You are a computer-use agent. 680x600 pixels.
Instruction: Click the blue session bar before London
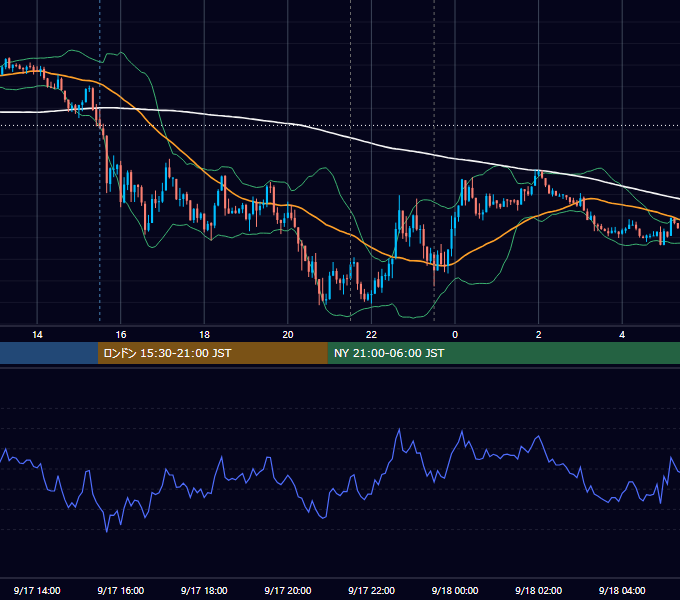pos(49,353)
